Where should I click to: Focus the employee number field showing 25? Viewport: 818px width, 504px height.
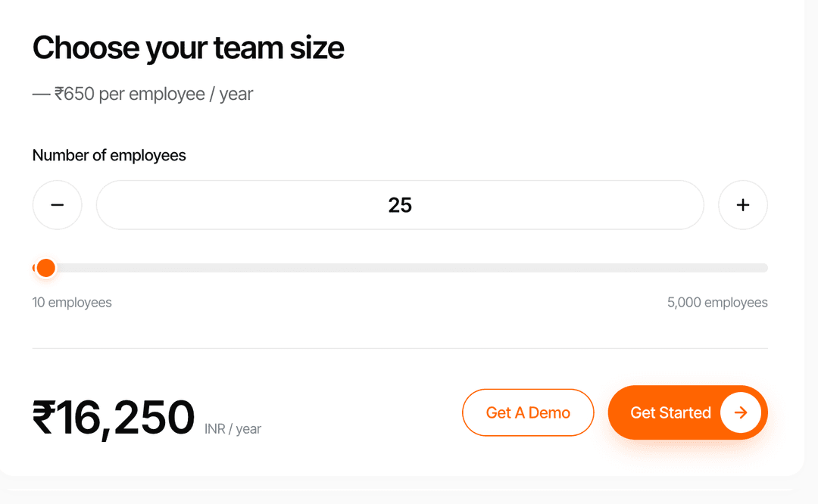pyautogui.click(x=400, y=205)
